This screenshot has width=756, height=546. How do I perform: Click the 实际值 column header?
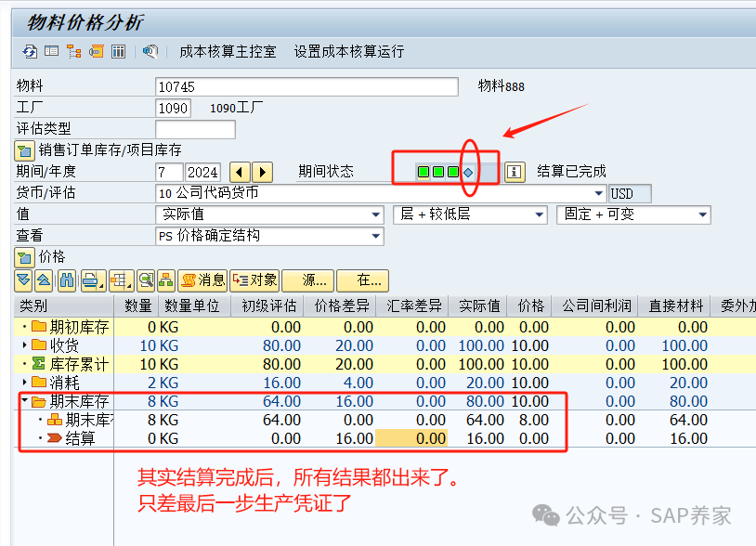point(477,306)
